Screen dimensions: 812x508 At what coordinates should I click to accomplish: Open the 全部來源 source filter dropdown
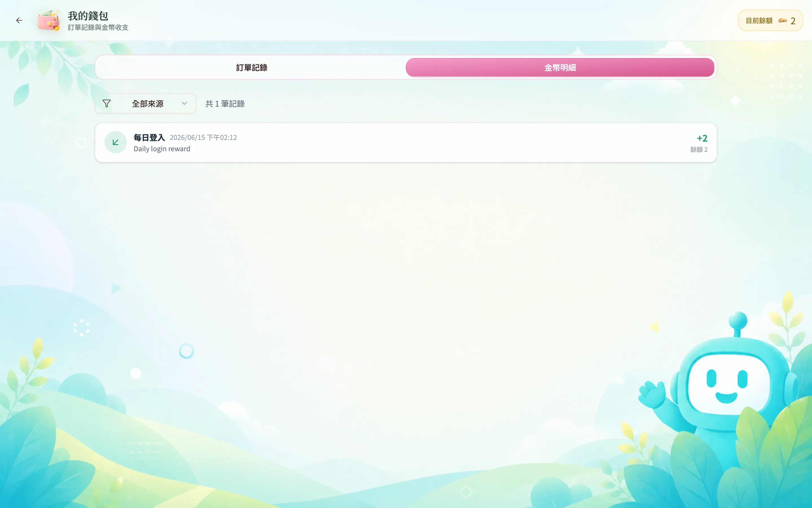tap(145, 104)
